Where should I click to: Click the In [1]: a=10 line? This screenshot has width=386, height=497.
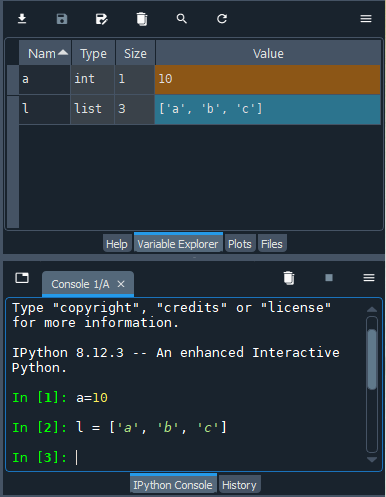pos(60,398)
